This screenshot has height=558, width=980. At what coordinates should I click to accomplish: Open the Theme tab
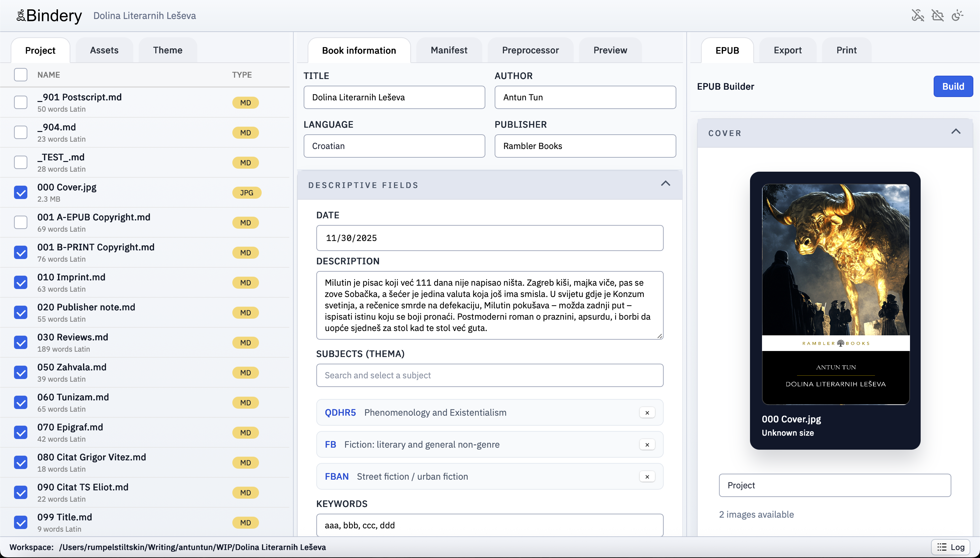[x=168, y=50]
